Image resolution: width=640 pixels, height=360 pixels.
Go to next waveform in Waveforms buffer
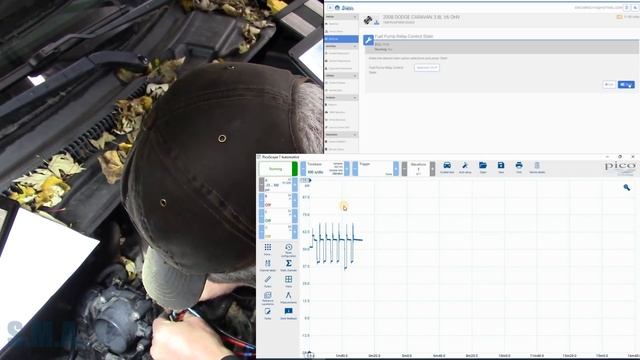[x=432, y=169]
